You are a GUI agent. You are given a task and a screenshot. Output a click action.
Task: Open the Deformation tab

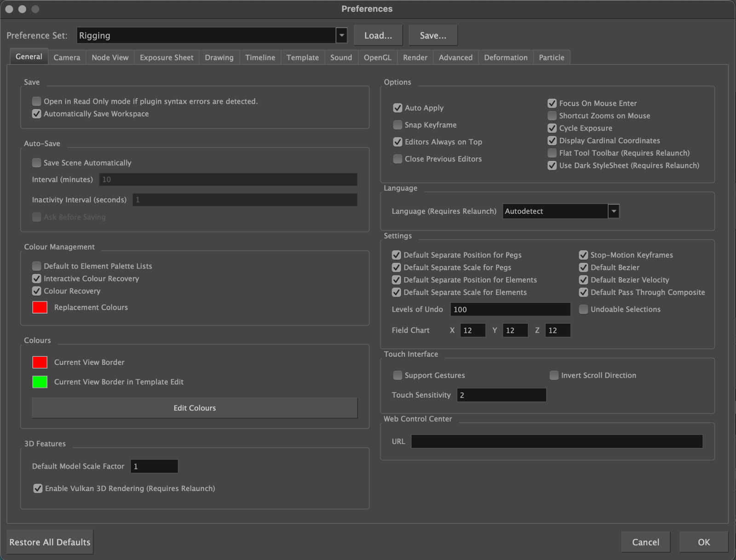pos(506,57)
